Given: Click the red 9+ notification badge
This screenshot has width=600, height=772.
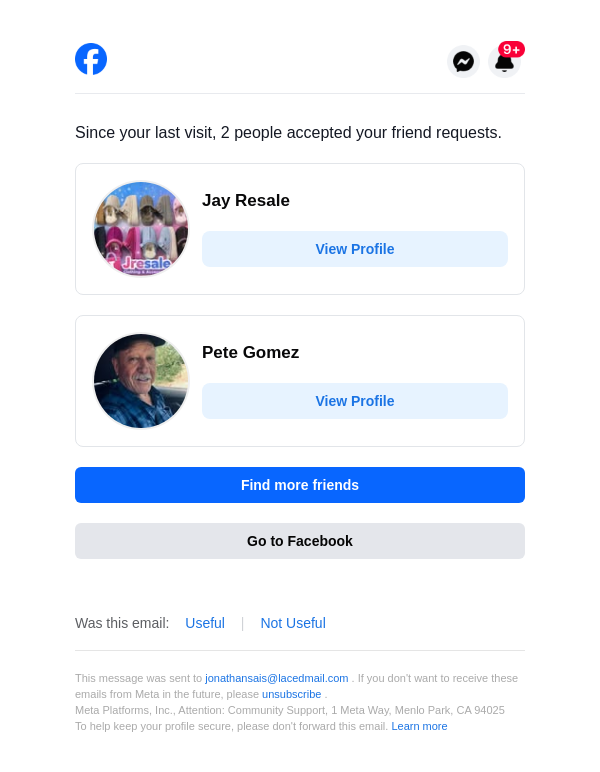Looking at the screenshot, I should click(512, 49).
